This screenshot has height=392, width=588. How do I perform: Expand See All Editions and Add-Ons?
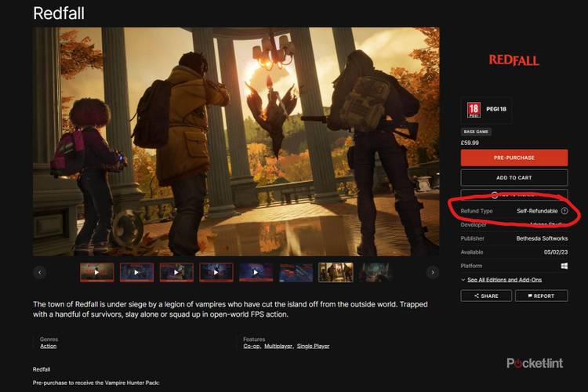tap(504, 280)
